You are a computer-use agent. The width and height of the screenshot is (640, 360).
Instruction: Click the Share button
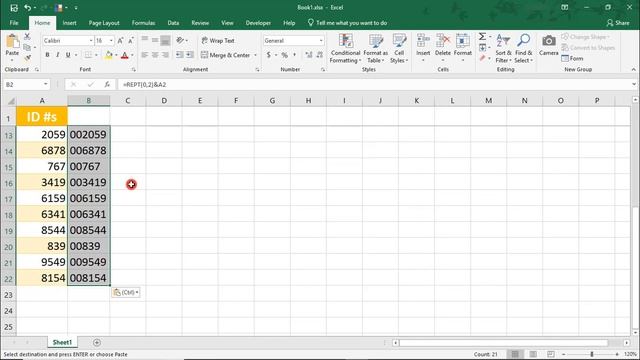(618, 23)
